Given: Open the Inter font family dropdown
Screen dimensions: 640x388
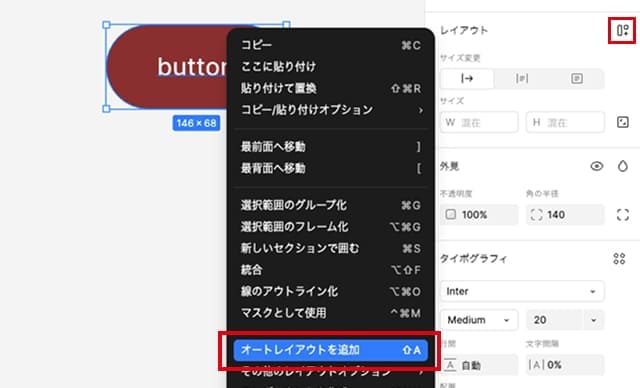Looking at the screenshot, I should click(522, 291).
